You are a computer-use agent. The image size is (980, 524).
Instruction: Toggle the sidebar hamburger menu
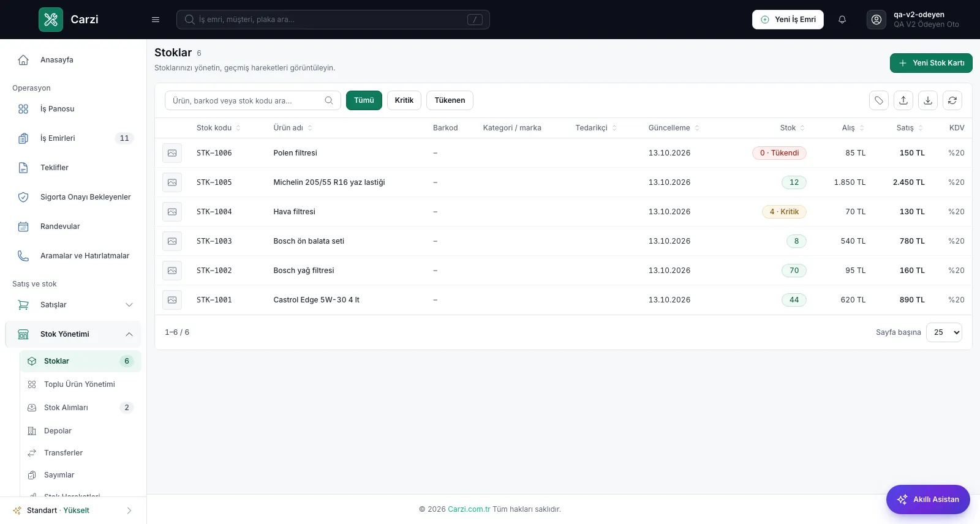coord(156,20)
